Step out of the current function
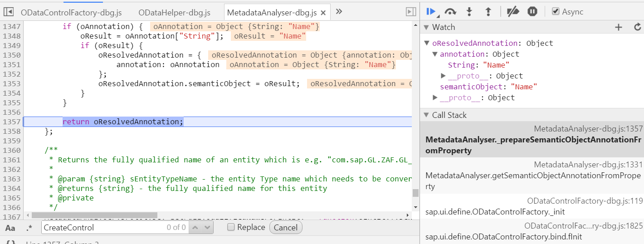This screenshot has width=644, height=244. click(x=488, y=11)
